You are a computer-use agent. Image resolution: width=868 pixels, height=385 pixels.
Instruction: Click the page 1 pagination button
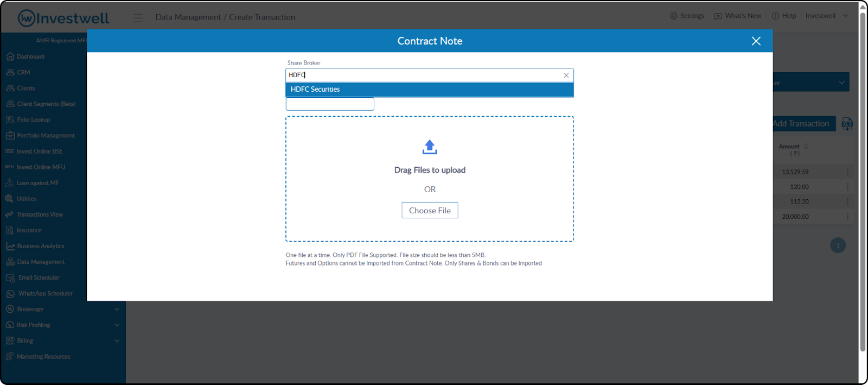tap(838, 245)
